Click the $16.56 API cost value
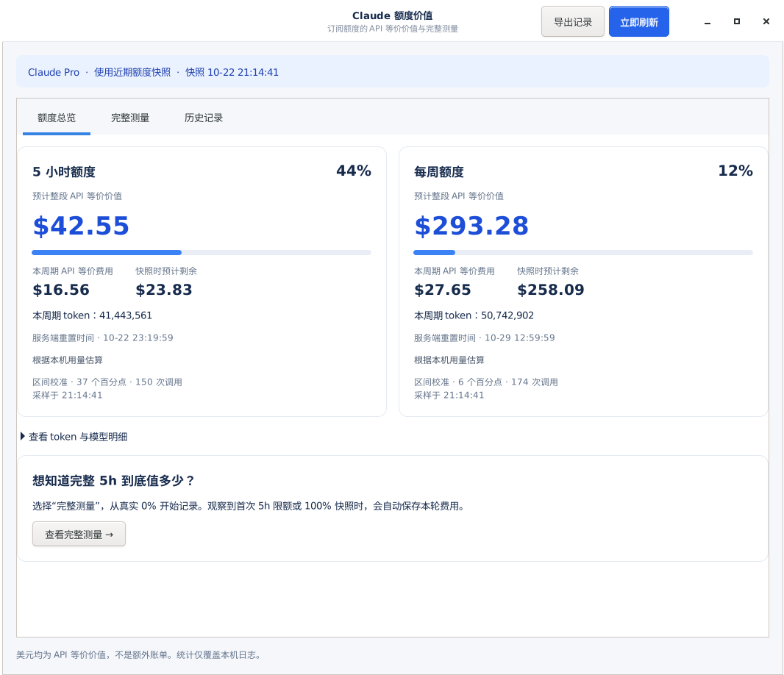784x675 pixels. 61,290
